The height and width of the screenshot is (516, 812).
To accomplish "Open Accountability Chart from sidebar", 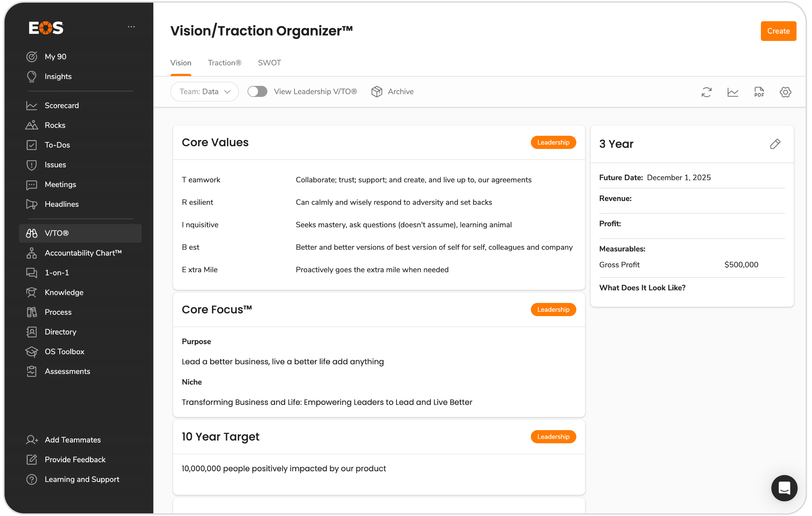I will click(83, 253).
